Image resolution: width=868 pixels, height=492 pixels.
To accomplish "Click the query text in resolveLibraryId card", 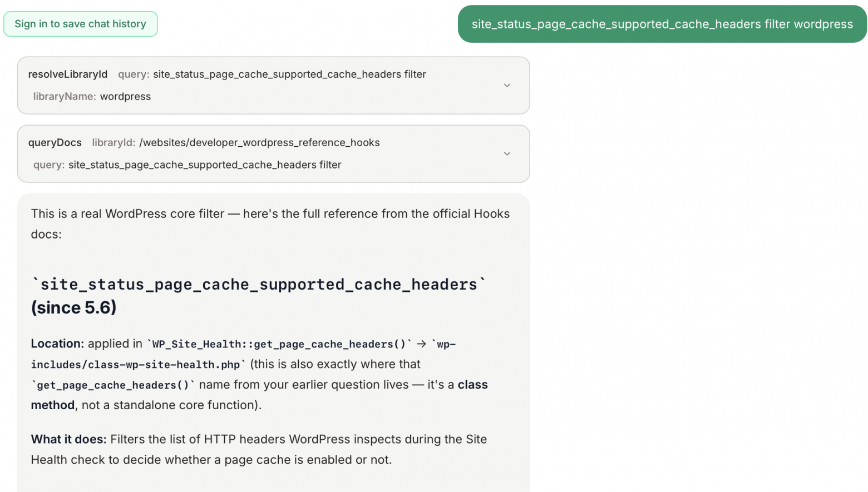I will (x=289, y=74).
